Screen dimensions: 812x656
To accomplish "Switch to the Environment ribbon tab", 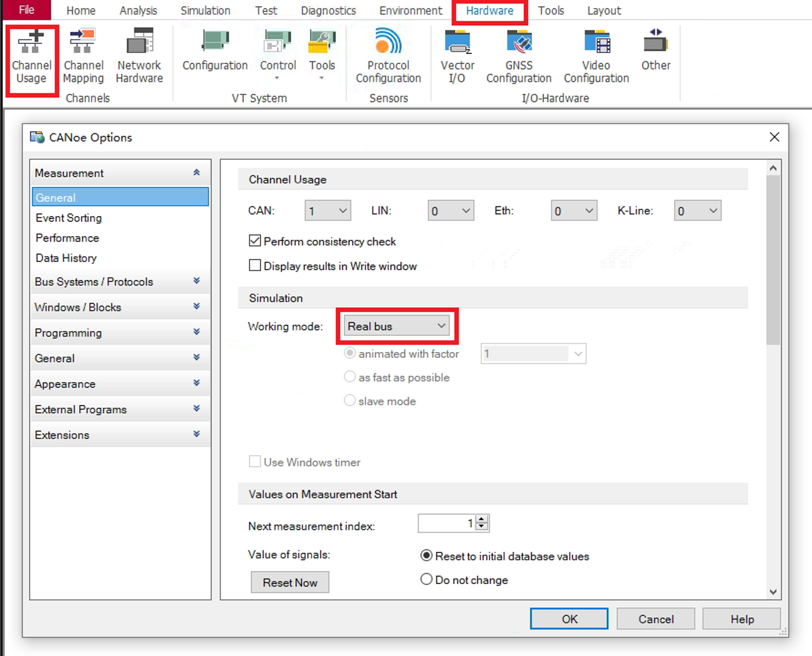I will pyautogui.click(x=411, y=10).
